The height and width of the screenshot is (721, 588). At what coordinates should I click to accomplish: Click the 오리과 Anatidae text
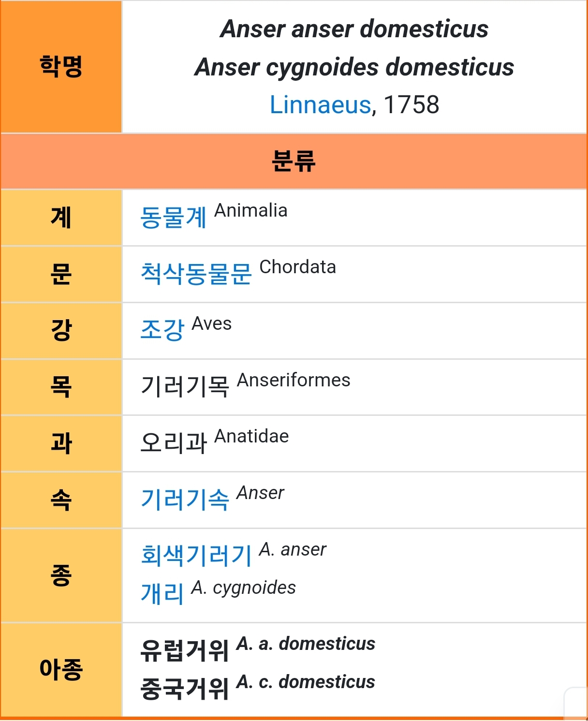tap(214, 441)
